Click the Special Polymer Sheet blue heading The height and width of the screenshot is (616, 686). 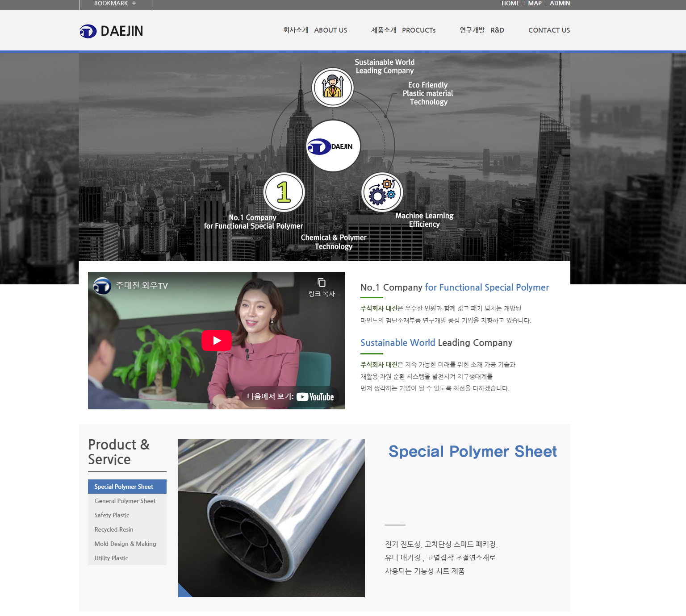pyautogui.click(x=473, y=451)
